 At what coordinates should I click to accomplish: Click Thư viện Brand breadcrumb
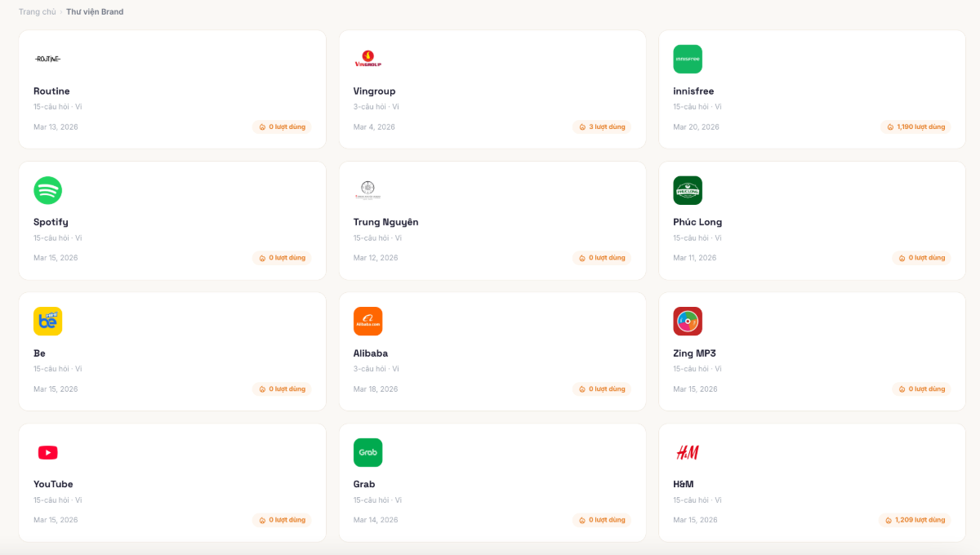click(95, 12)
